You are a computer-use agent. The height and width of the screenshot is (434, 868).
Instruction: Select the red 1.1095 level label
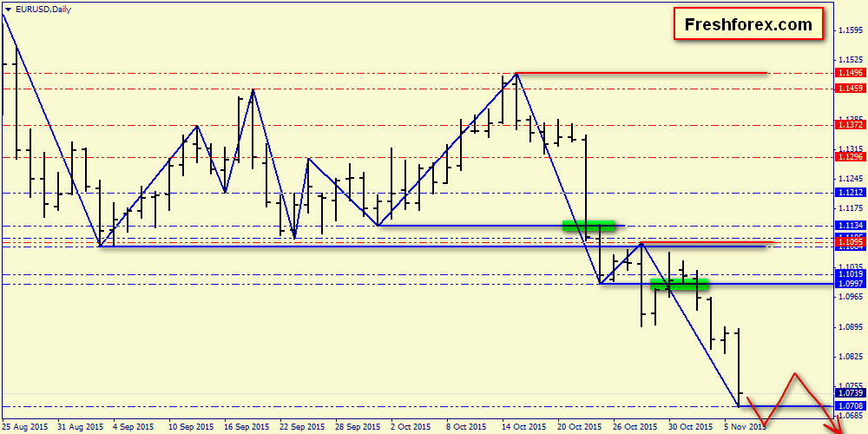pos(849,242)
